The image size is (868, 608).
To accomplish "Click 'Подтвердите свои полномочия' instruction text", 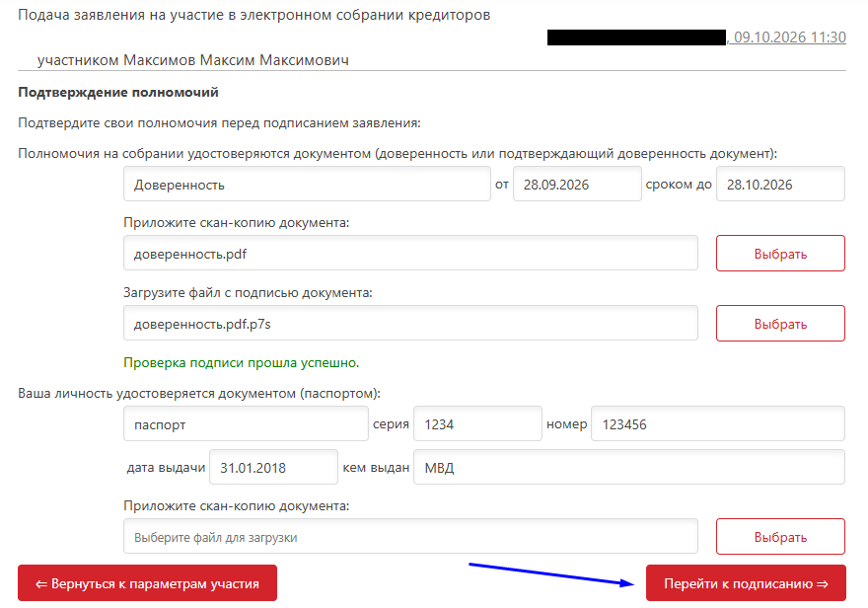I will (x=219, y=123).
